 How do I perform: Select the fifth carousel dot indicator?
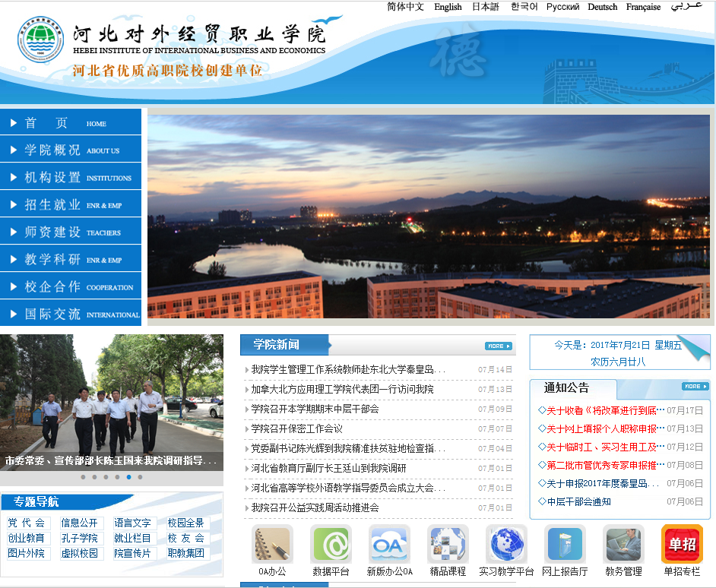[x=128, y=477]
